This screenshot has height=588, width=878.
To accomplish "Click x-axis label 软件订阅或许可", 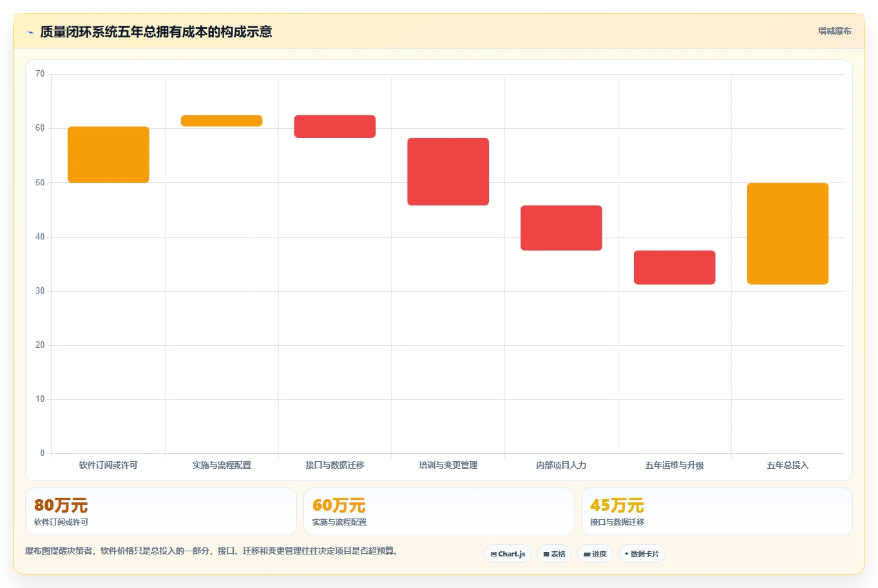I will pyautogui.click(x=108, y=465).
